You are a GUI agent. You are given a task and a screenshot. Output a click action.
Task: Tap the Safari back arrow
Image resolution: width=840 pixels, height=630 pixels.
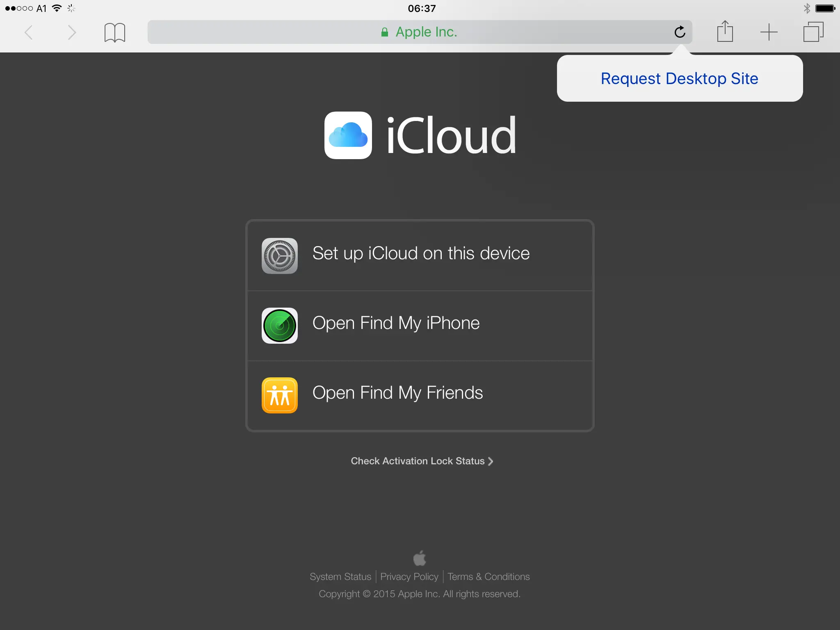click(29, 32)
